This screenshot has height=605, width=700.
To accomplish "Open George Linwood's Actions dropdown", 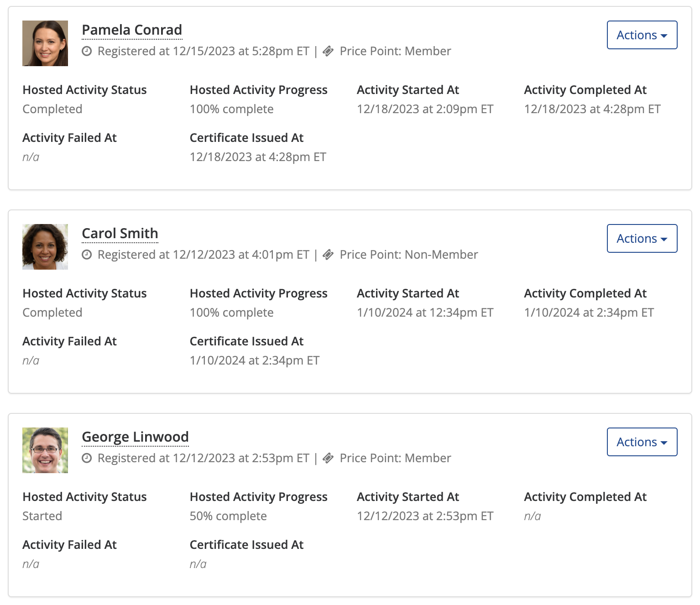I will click(x=642, y=442).
